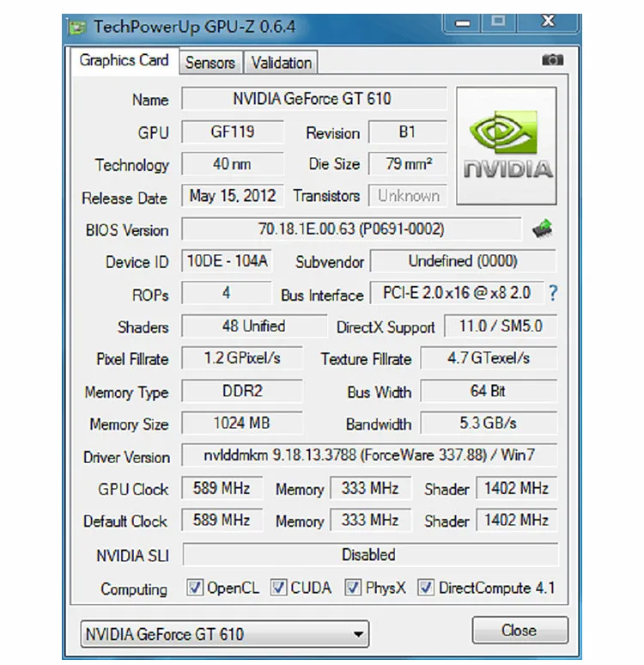Click the Memory Size value 1024 MB
Screen dimensions: 644x665
pyautogui.click(x=242, y=424)
